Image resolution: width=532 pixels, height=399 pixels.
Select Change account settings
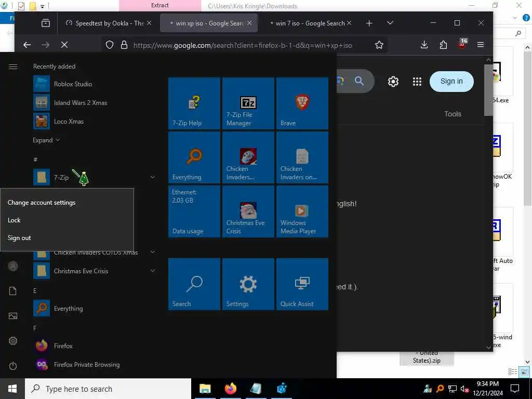pos(67,202)
